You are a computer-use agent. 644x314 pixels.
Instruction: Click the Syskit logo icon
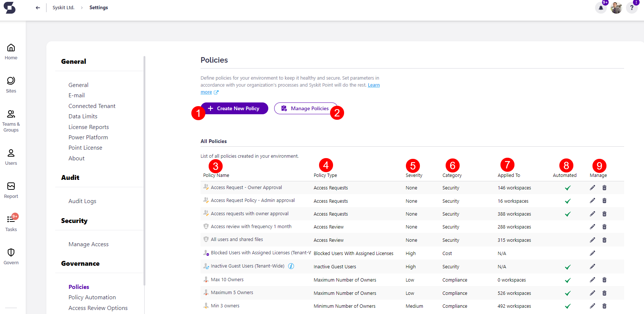(x=10, y=7)
